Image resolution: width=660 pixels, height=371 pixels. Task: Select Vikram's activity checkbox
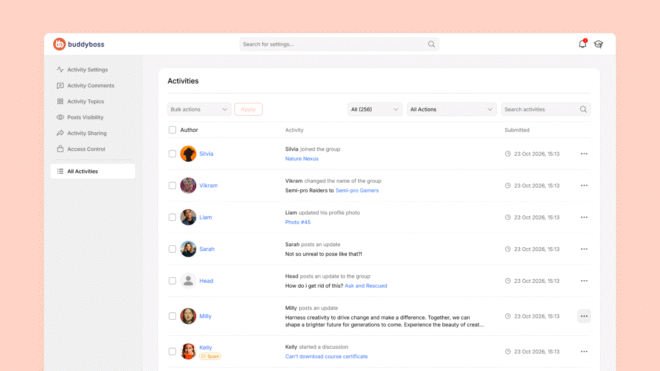pos(172,185)
